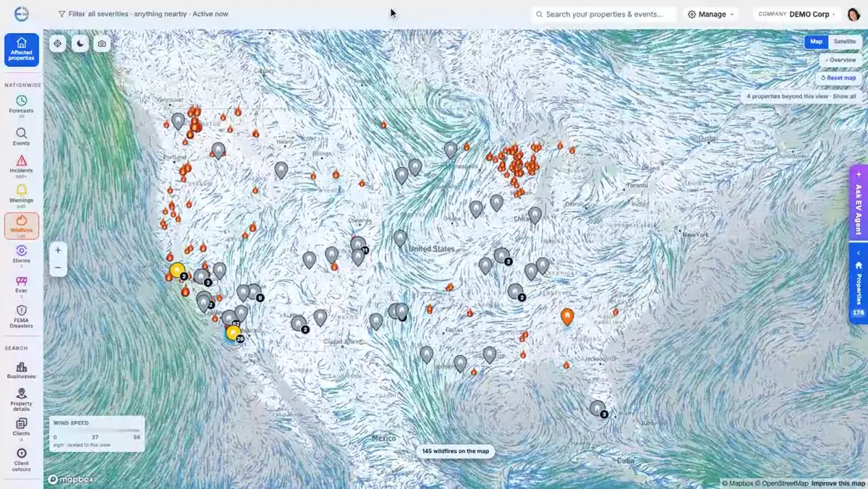Open the Affected properties view

coord(22,49)
